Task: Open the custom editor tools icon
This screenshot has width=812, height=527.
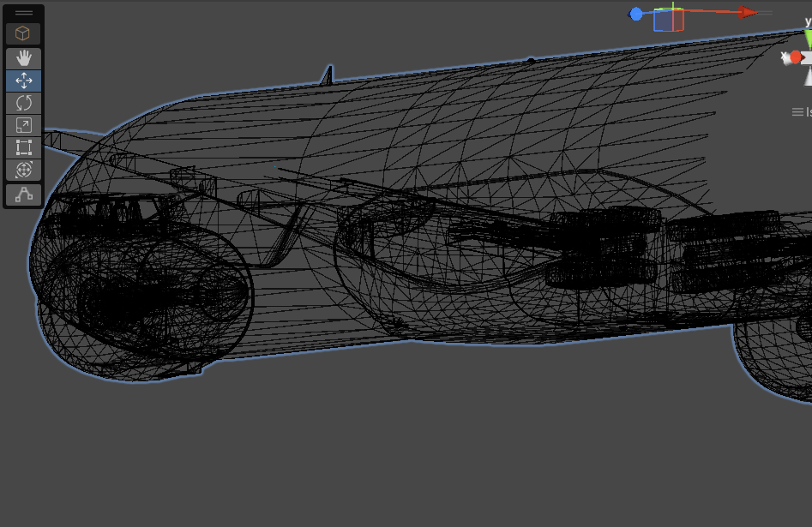Action: click(x=24, y=195)
